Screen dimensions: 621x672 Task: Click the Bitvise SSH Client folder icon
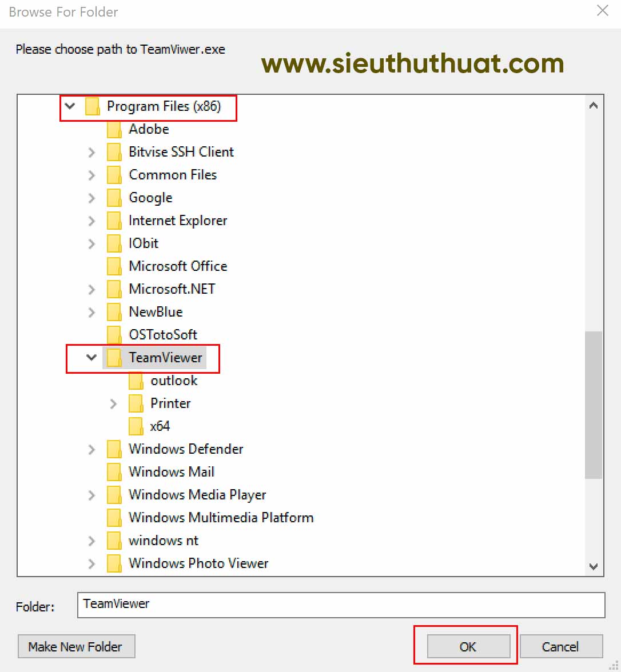114,152
